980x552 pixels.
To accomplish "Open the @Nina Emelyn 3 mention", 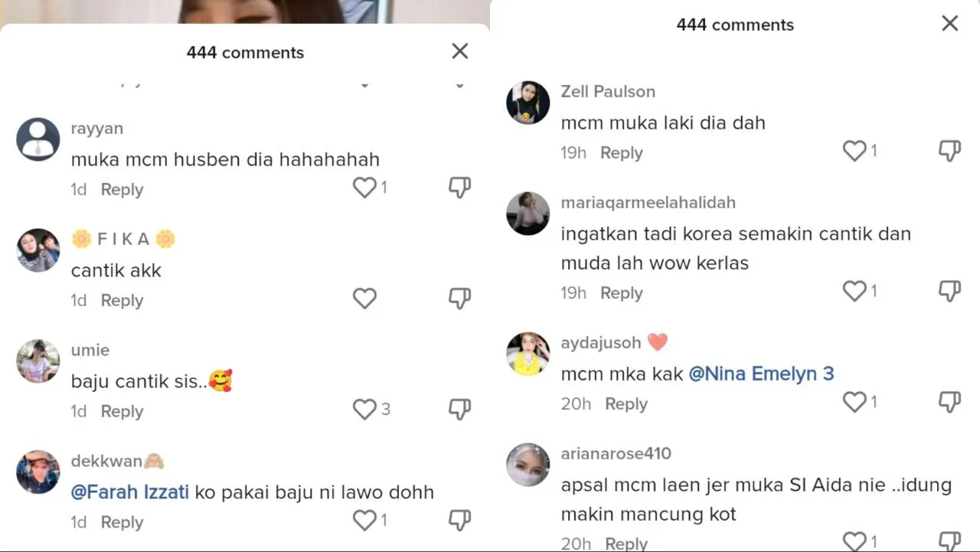I will click(761, 374).
